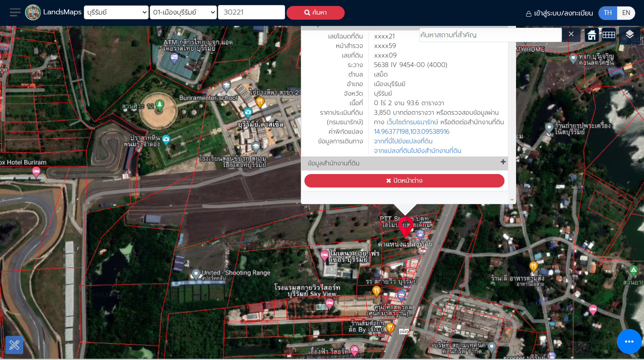Image resolution: width=644 pixels, height=360 pixels.
Task: Open the parcel coordinates link
Action: (411, 132)
